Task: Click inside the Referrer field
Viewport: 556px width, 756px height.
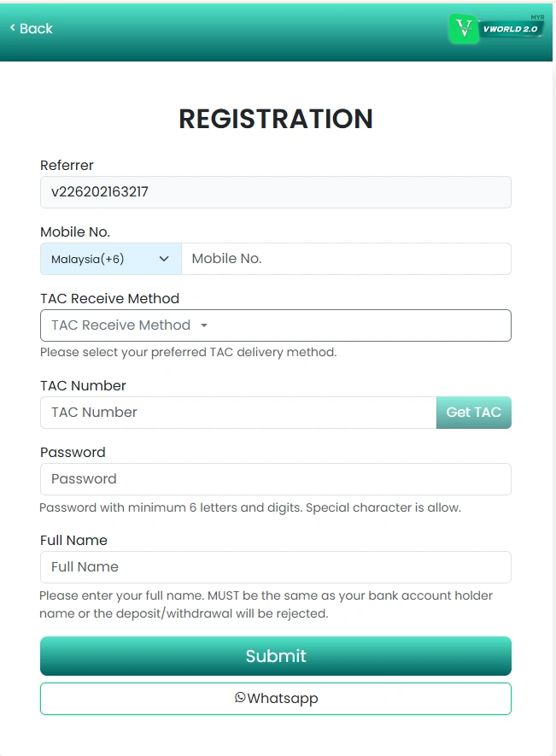Action: [275, 191]
